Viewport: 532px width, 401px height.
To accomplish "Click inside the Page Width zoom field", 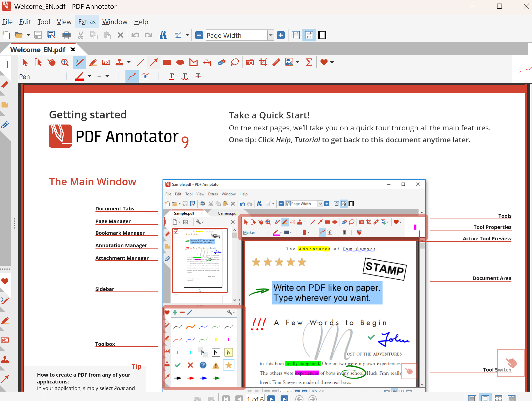I will pos(236,35).
